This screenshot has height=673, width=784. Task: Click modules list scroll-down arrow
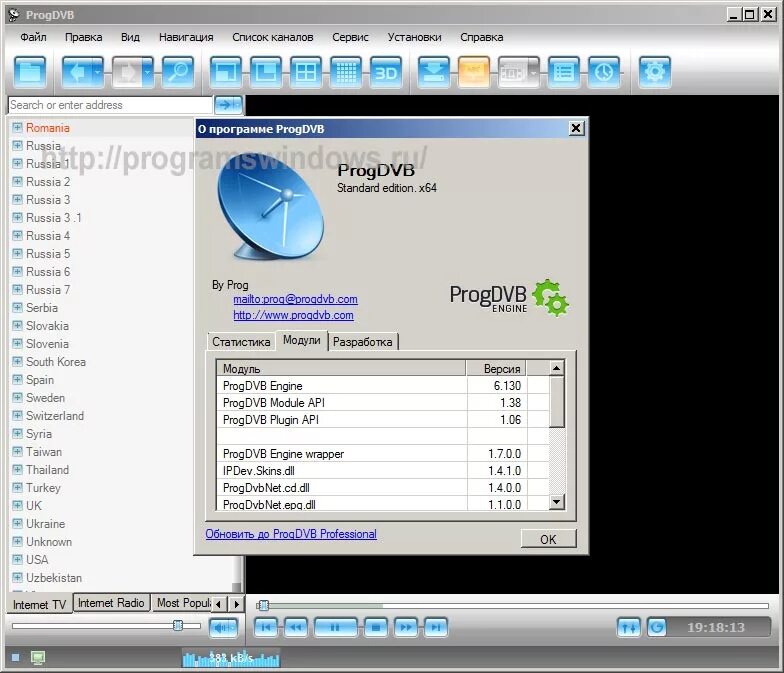point(556,502)
